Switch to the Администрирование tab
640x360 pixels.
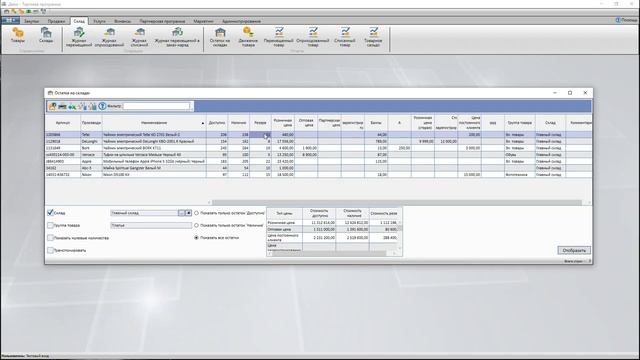(241, 21)
